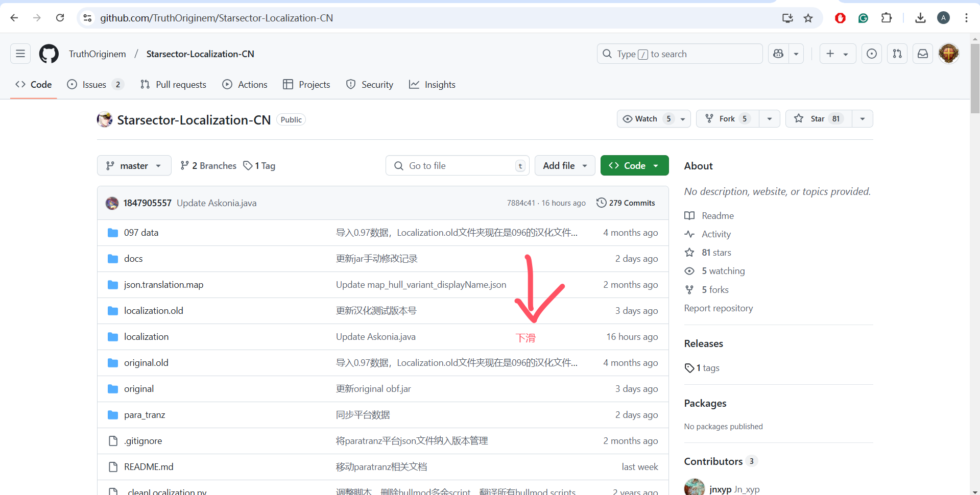The image size is (980, 495).
Task: Open the notifications inbox icon
Action: pyautogui.click(x=923, y=54)
